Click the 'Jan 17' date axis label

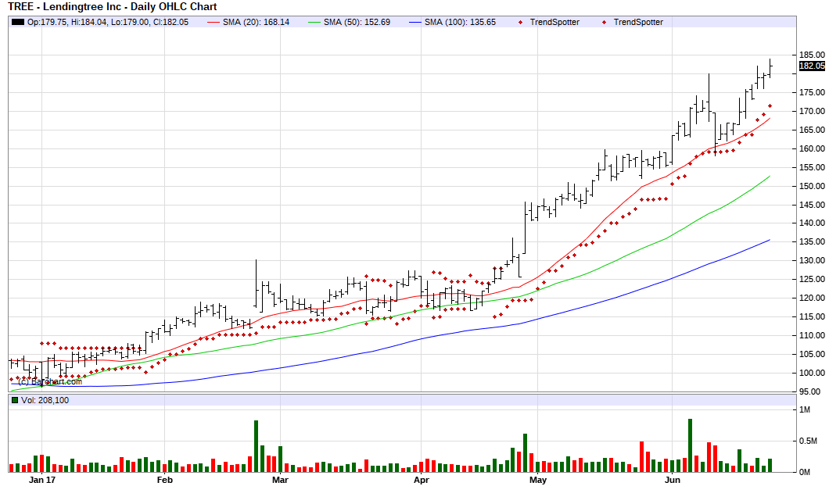(41, 480)
